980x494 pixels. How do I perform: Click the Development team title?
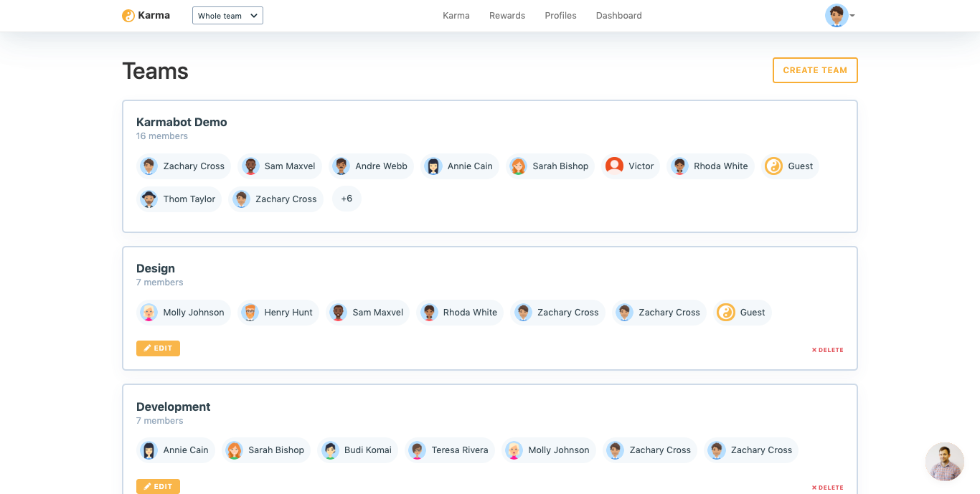[x=174, y=407]
